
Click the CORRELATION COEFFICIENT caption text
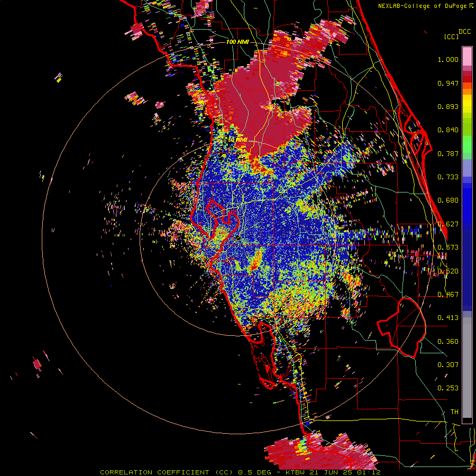pos(154,472)
